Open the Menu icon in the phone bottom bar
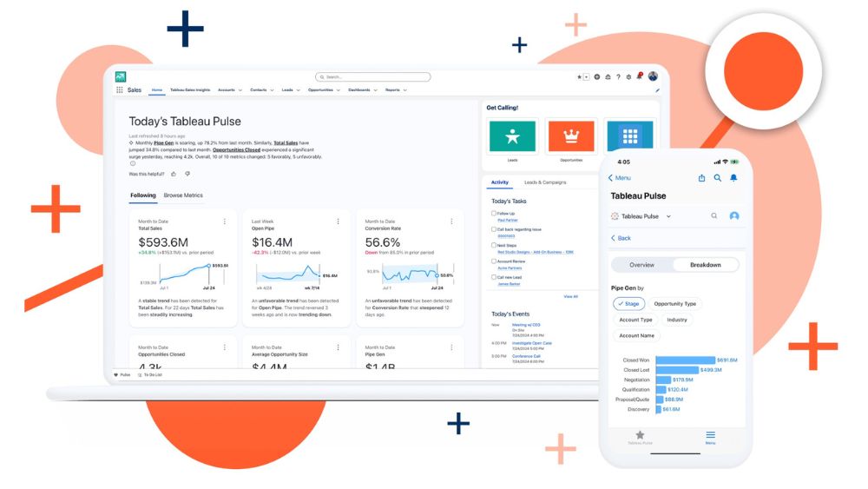The width and height of the screenshot is (868, 489). coord(710,436)
